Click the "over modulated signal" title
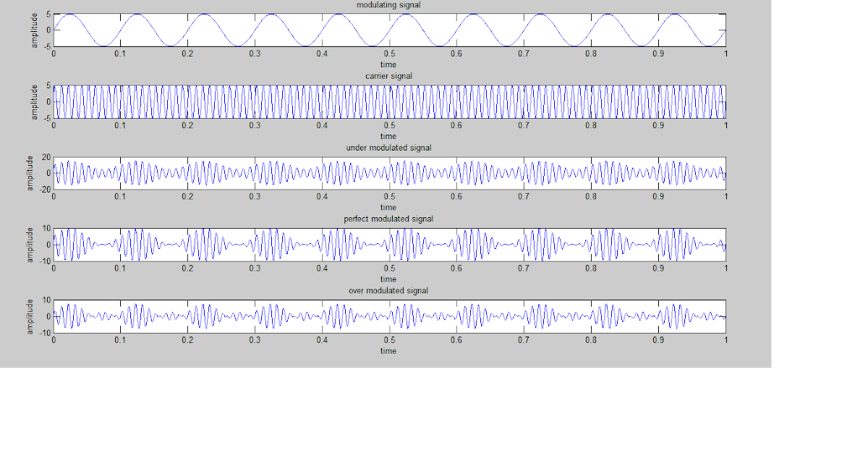Screen dimensions: 868x456 388,290
